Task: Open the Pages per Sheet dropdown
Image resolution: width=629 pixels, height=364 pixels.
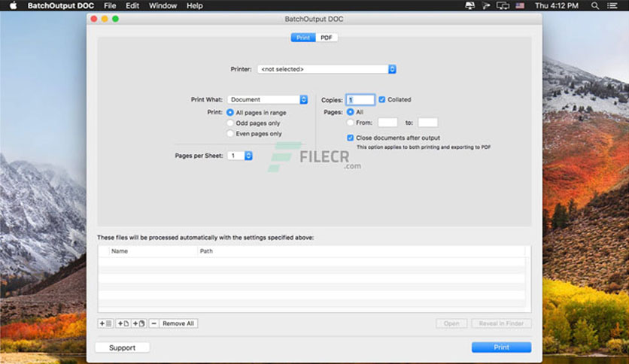Action: [x=240, y=156]
